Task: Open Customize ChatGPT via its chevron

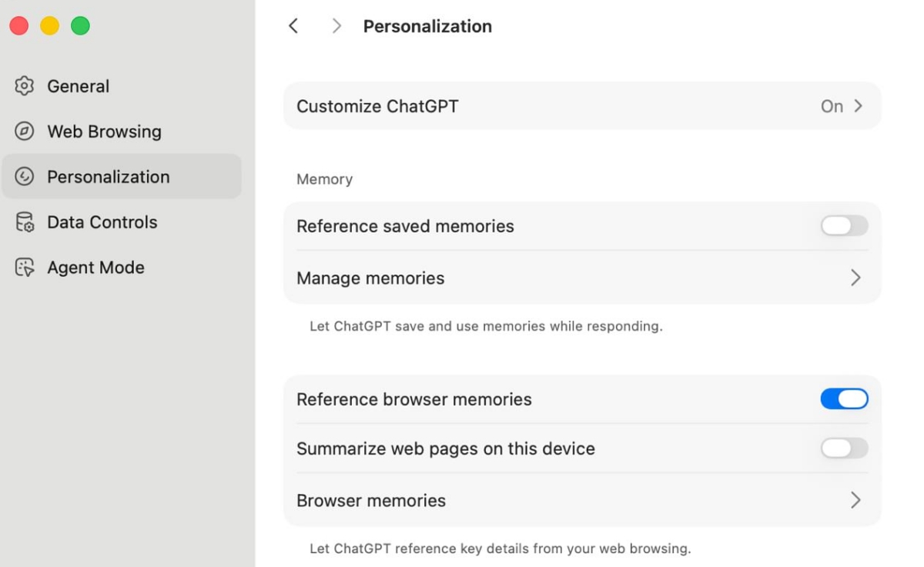Action: click(x=858, y=106)
